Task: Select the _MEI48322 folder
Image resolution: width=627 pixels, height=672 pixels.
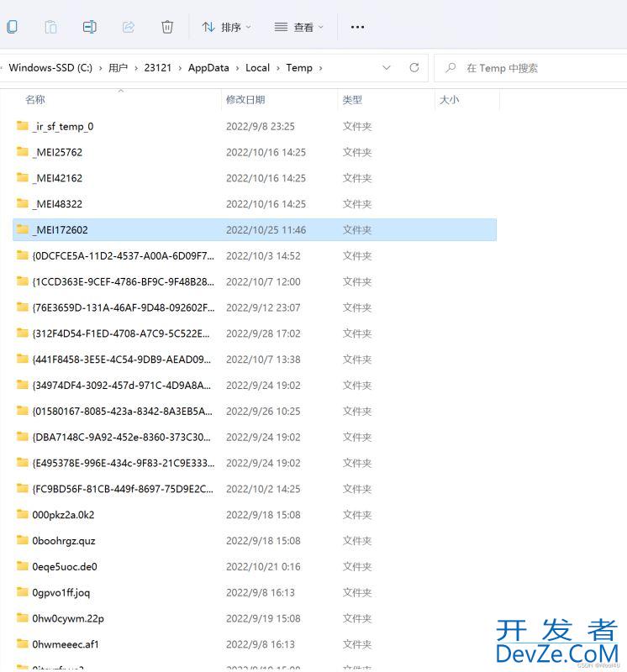Action: (x=255, y=204)
